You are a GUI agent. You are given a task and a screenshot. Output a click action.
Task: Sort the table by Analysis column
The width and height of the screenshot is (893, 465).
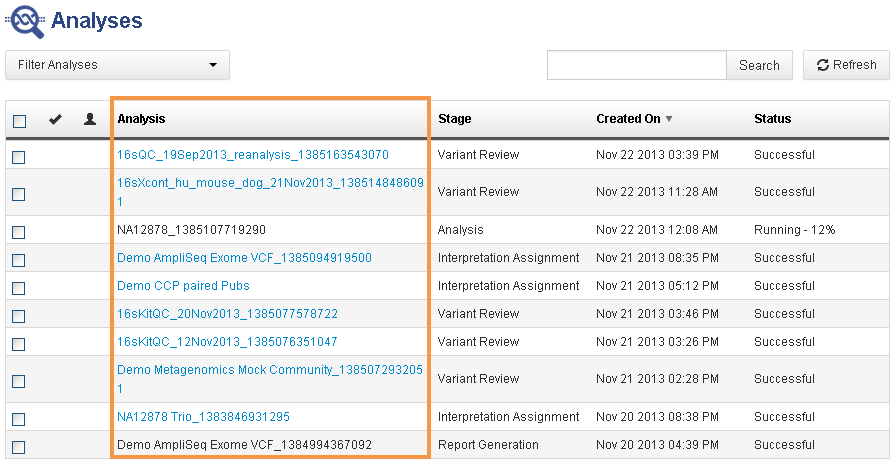click(141, 119)
